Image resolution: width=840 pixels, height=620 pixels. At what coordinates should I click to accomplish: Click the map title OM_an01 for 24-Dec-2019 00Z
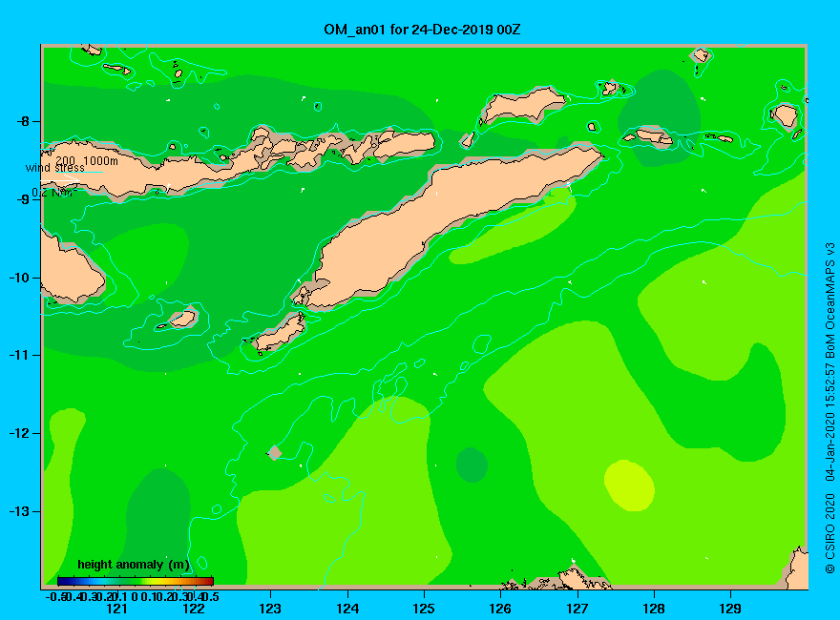click(422, 30)
